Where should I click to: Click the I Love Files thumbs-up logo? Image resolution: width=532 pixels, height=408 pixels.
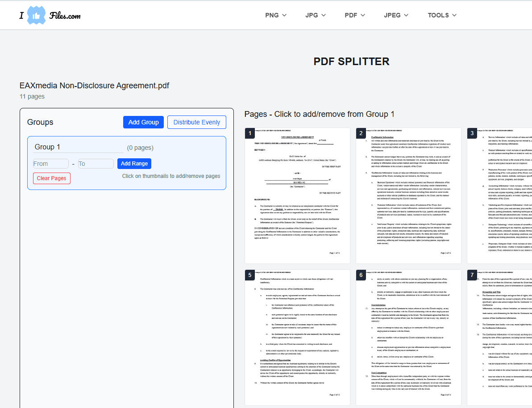[36, 16]
